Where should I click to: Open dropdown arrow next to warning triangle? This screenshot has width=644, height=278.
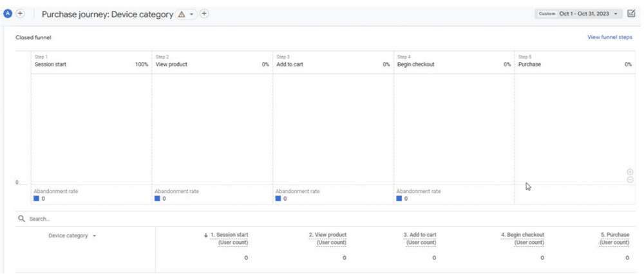pos(191,14)
